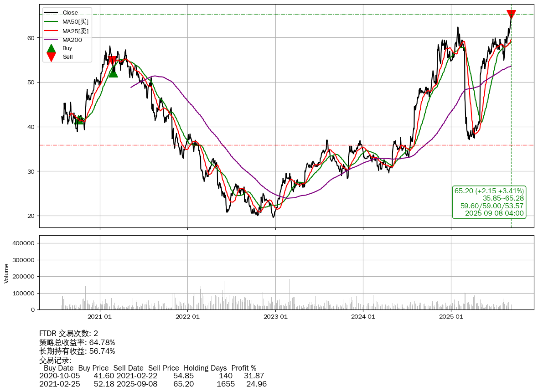Click the first green buy marker near 41.60

pos(79,119)
